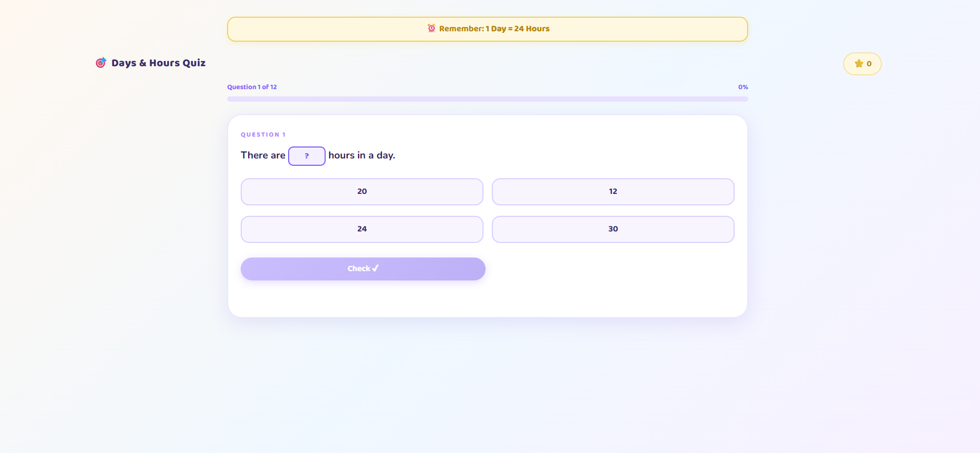Click the "Days & Hours Quiz" title

tap(158, 63)
